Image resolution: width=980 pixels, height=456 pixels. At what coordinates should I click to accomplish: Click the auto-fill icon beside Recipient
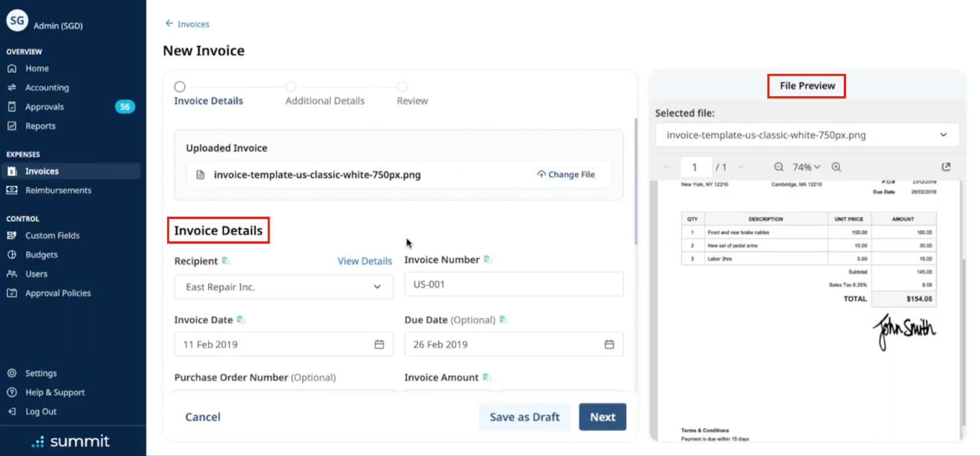pos(226,260)
